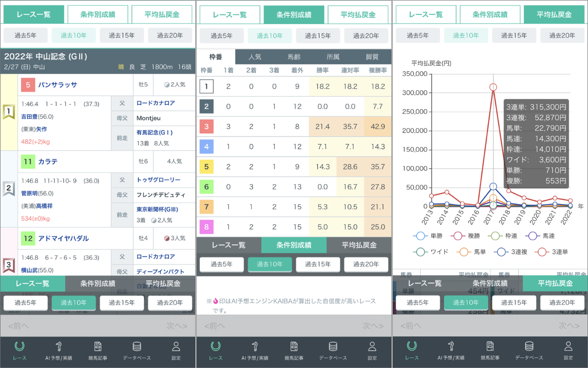Screen dimensions: 588x368
Task: Open horse link パンサラッサ
Action: point(57,85)
